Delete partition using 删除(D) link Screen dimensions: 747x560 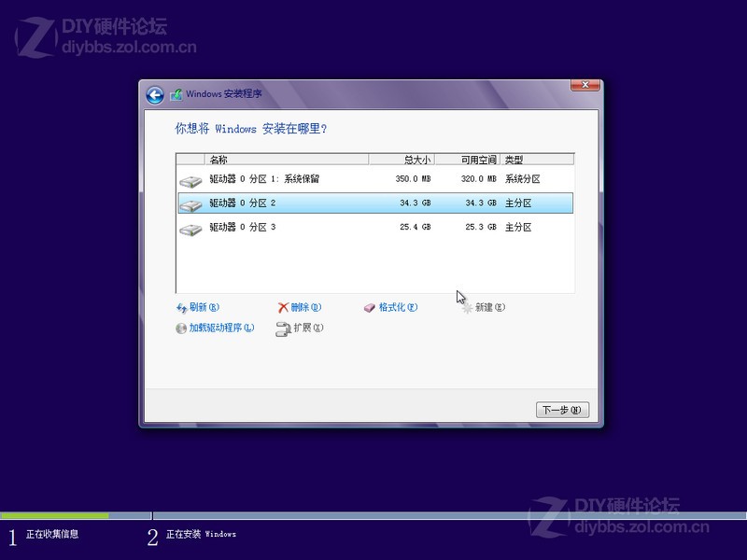point(306,307)
